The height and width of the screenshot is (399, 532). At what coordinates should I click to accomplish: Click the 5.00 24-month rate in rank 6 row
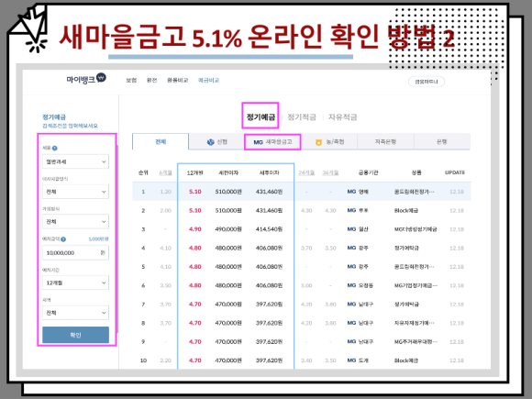(x=306, y=285)
